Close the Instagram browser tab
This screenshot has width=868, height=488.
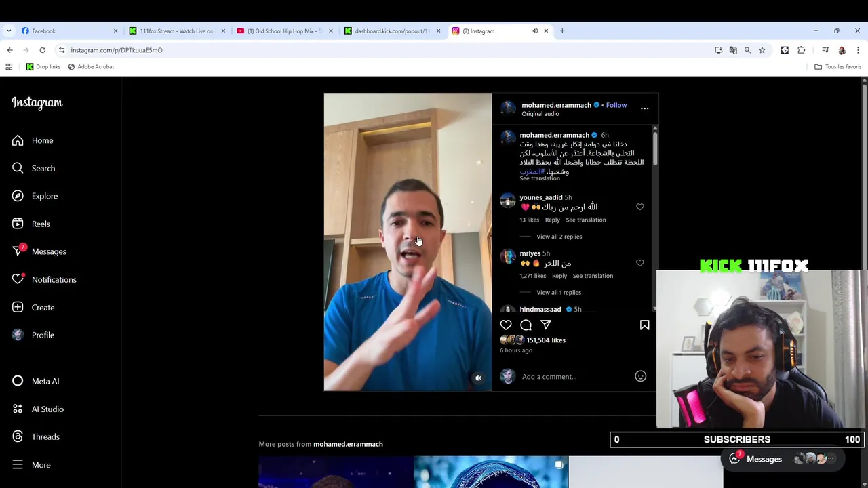[546, 30]
